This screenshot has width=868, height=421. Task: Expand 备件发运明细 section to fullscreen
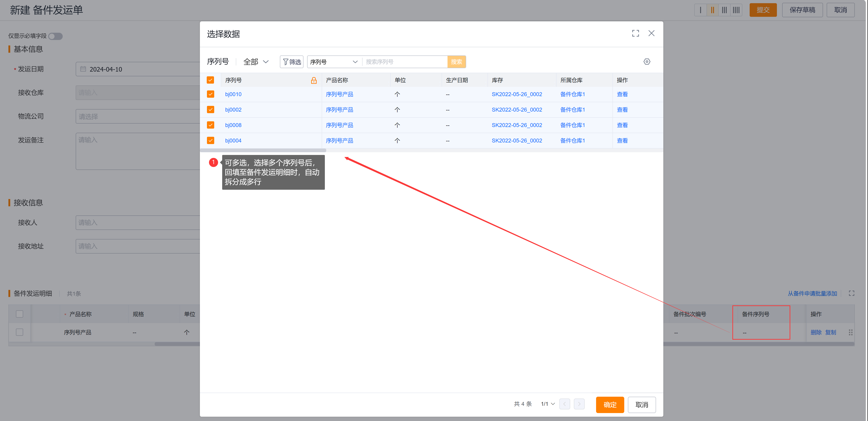(851, 293)
